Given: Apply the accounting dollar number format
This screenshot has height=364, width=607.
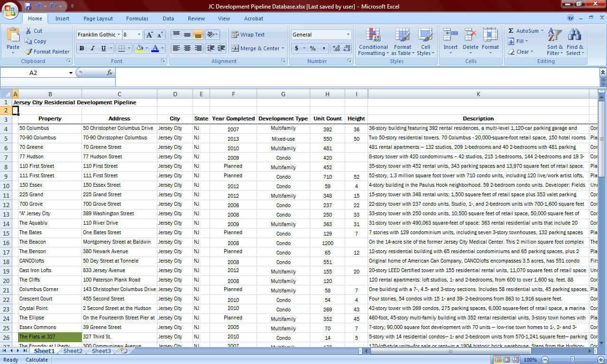Looking at the screenshot, I should coord(297,48).
